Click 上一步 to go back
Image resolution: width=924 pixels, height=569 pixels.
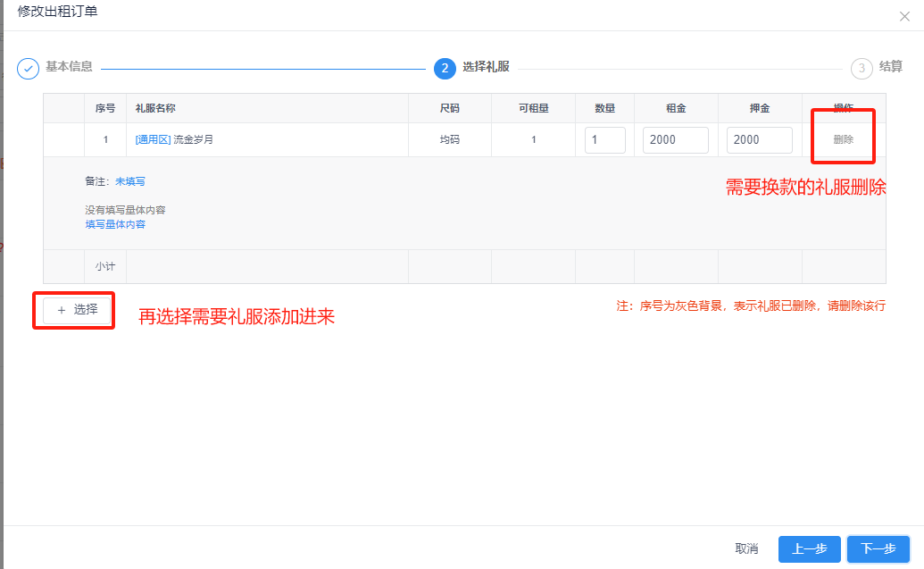tap(809, 548)
